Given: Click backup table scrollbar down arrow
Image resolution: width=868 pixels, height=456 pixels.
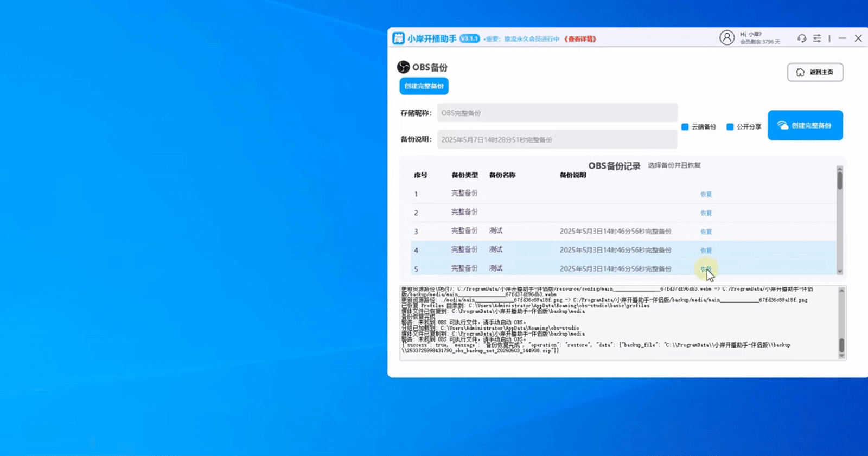Looking at the screenshot, I should tap(840, 271).
